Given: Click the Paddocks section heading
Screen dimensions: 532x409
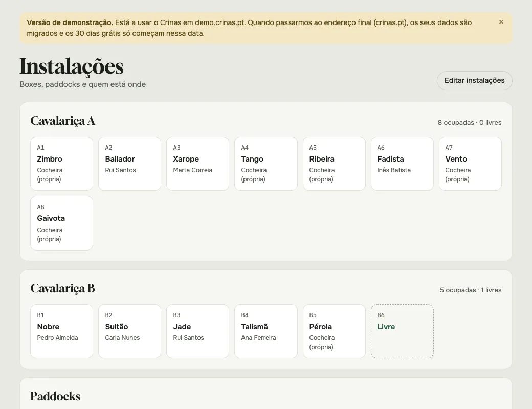Looking at the screenshot, I should pos(55,396).
